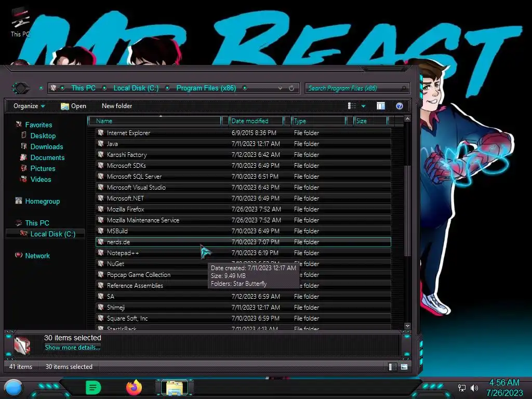Open Pictures in the navigation pane
The height and width of the screenshot is (399, 532).
pyautogui.click(x=43, y=168)
